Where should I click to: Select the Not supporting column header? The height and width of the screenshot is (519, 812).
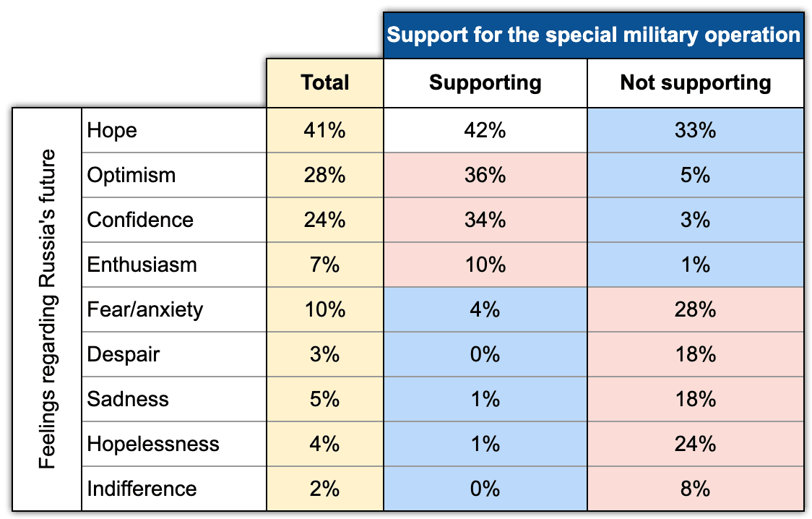pyautogui.click(x=696, y=83)
